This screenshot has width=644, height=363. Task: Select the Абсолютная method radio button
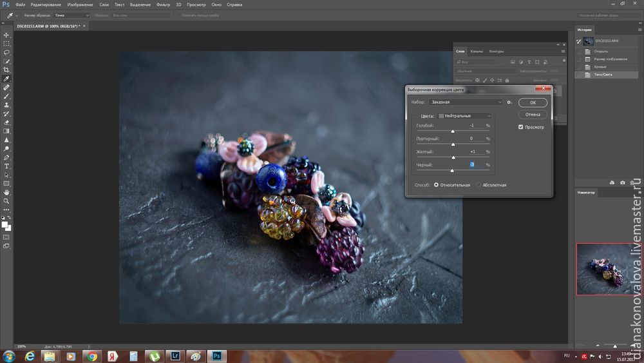click(478, 185)
